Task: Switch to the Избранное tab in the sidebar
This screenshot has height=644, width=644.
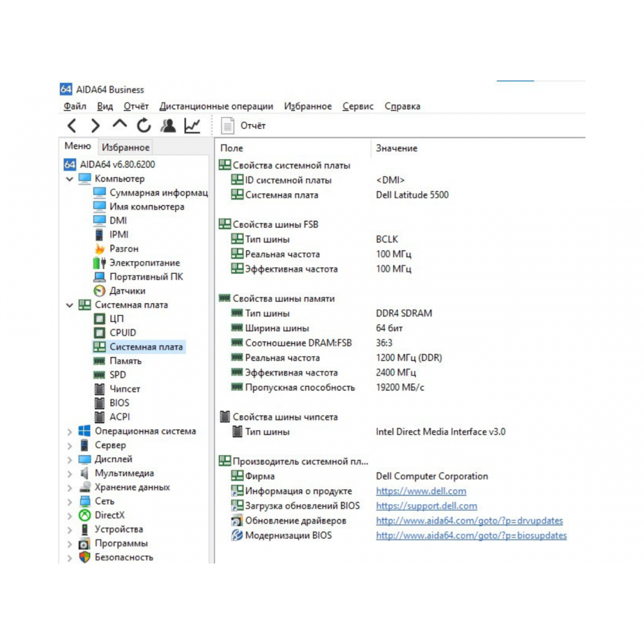Action: (x=126, y=147)
